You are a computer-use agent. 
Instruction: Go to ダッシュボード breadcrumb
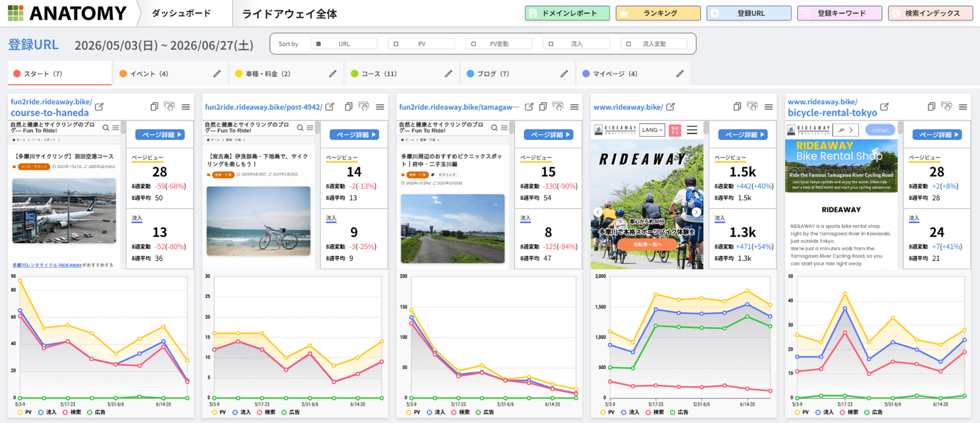pyautogui.click(x=181, y=13)
